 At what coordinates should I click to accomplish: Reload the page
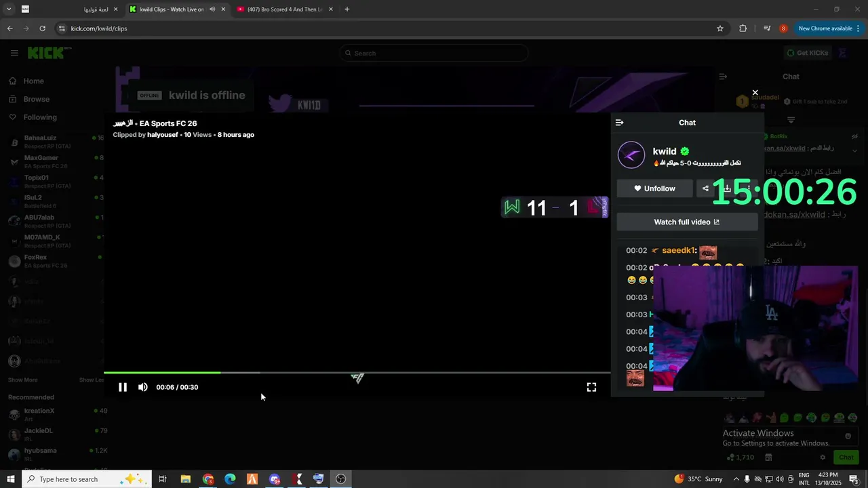[x=42, y=28]
